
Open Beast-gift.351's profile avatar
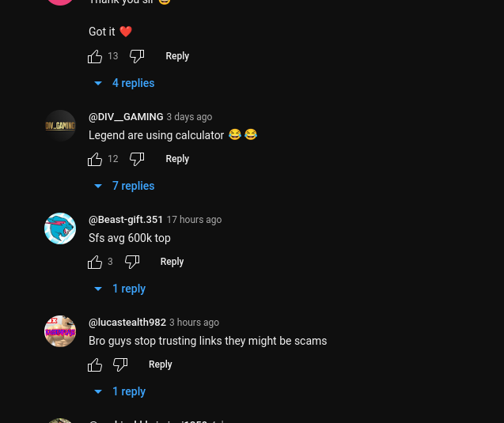coord(60,228)
